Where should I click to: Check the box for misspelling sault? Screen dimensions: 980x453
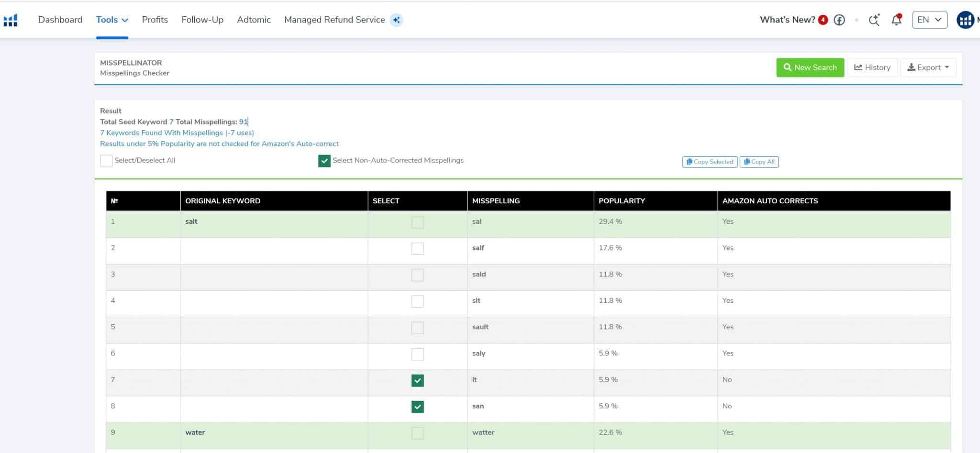pos(418,328)
